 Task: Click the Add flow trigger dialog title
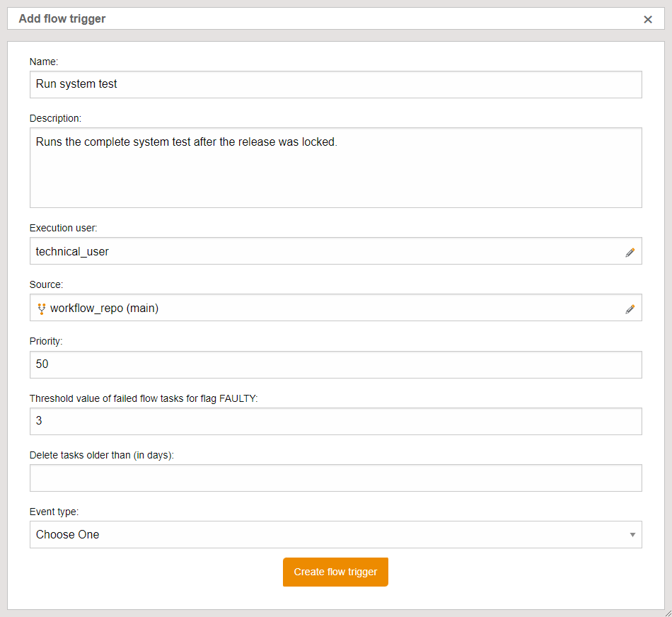click(x=62, y=19)
